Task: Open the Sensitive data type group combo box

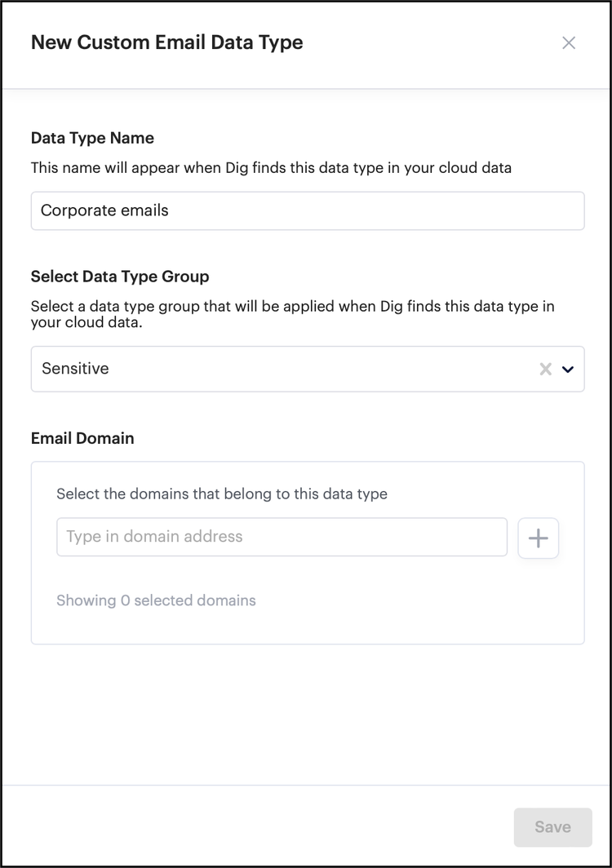Action: [277, 370]
